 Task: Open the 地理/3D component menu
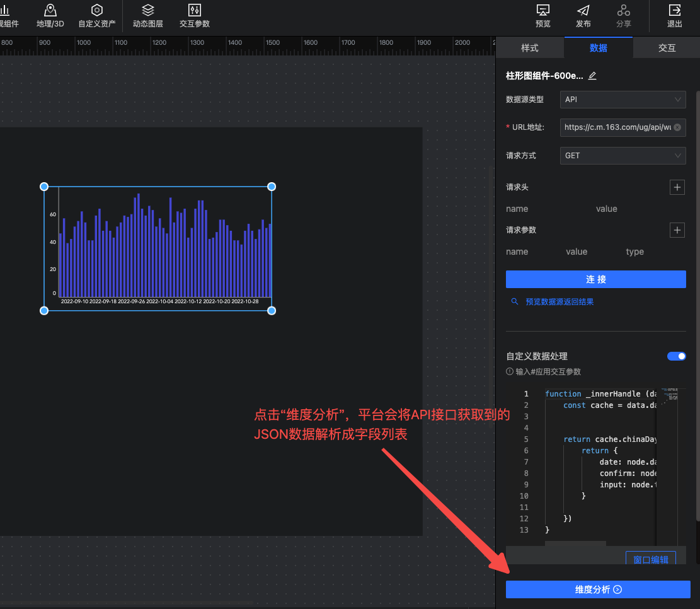pyautogui.click(x=50, y=16)
